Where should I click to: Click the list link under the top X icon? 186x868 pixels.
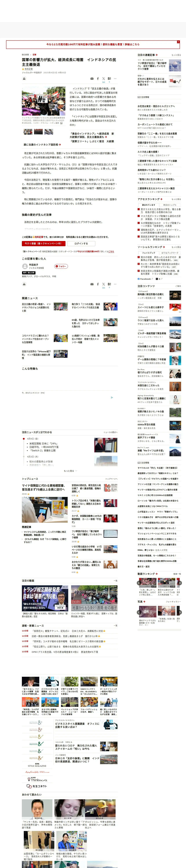(104, 82)
